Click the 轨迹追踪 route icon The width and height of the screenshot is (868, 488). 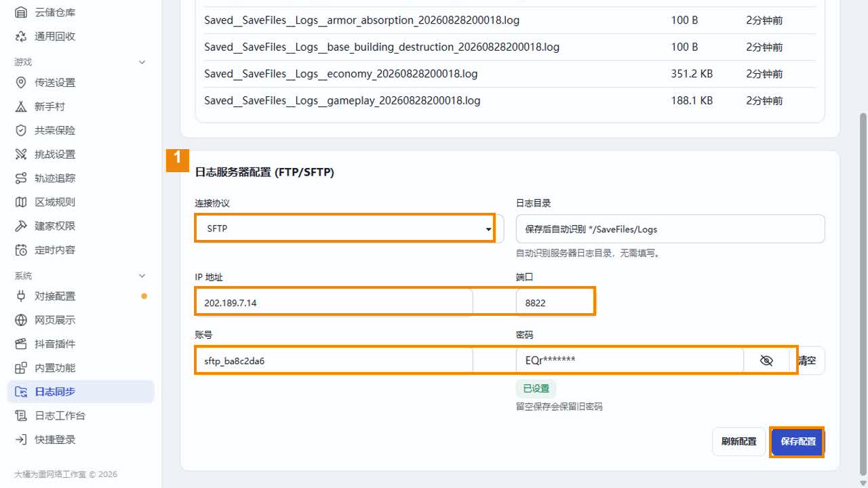tap(21, 178)
